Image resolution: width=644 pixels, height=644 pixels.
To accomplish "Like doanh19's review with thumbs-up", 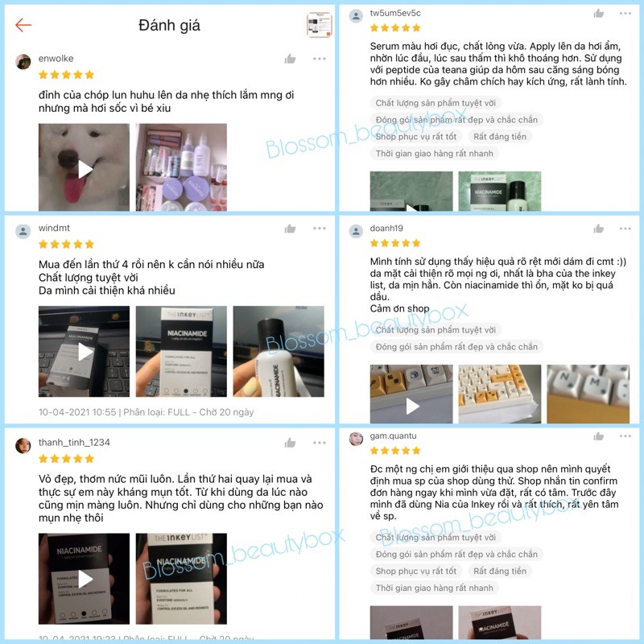I will point(599,229).
